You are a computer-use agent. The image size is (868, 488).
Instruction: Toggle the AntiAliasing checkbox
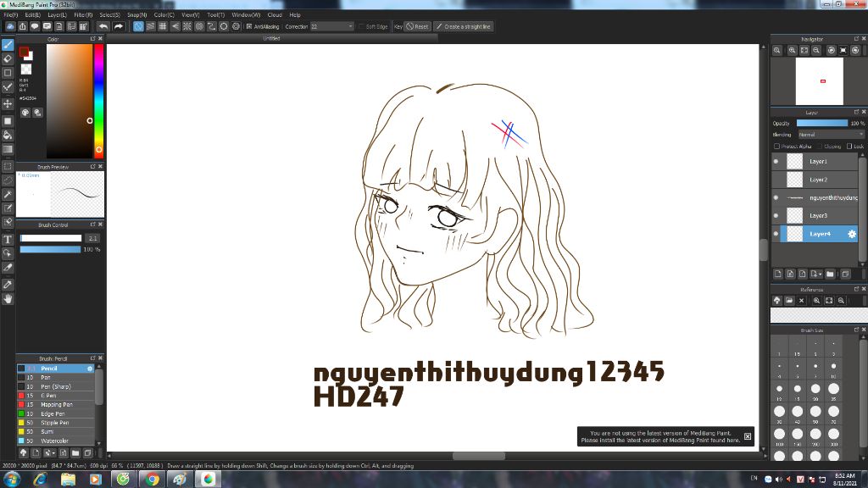coord(249,26)
